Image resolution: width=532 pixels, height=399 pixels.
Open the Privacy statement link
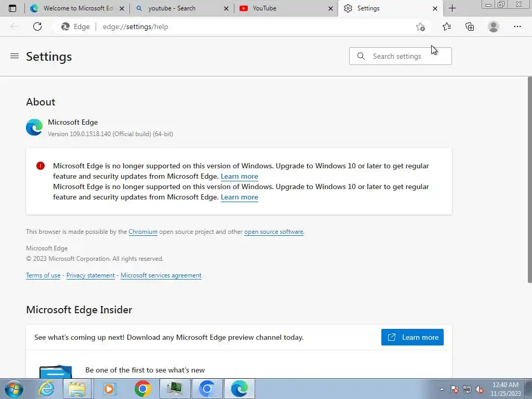[90, 275]
